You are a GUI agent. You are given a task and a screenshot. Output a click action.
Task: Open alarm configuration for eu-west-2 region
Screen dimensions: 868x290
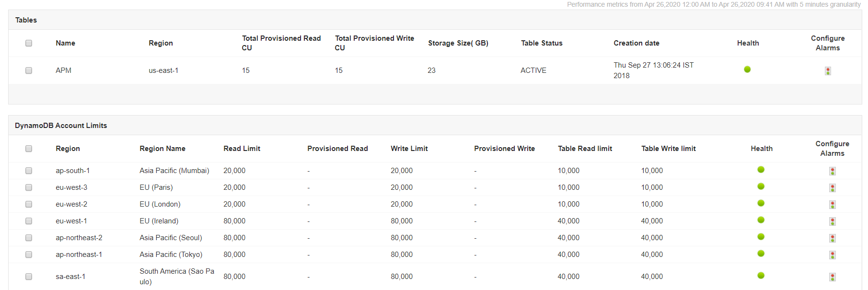[832, 205]
